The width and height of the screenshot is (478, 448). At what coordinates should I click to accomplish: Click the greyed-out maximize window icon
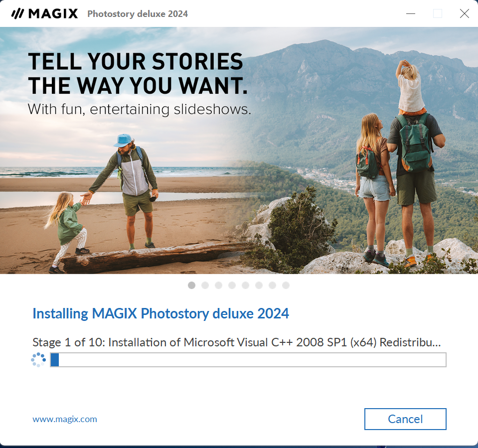pyautogui.click(x=438, y=14)
